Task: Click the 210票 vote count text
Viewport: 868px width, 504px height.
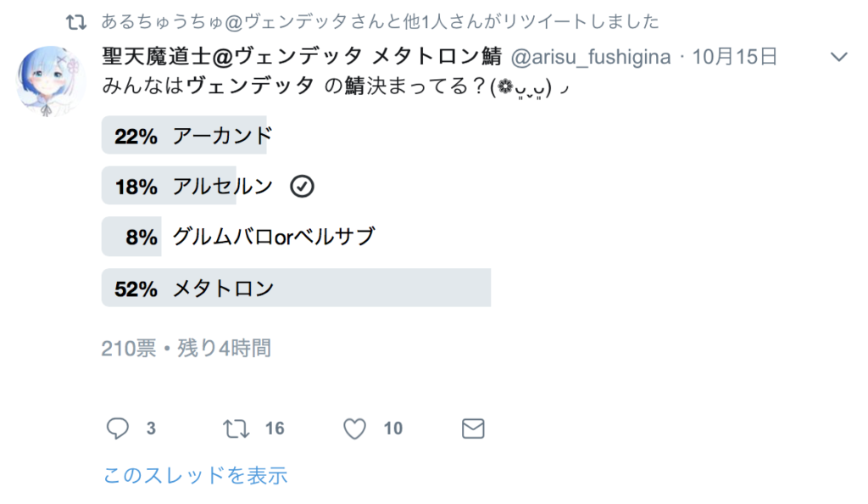Action: point(129,349)
